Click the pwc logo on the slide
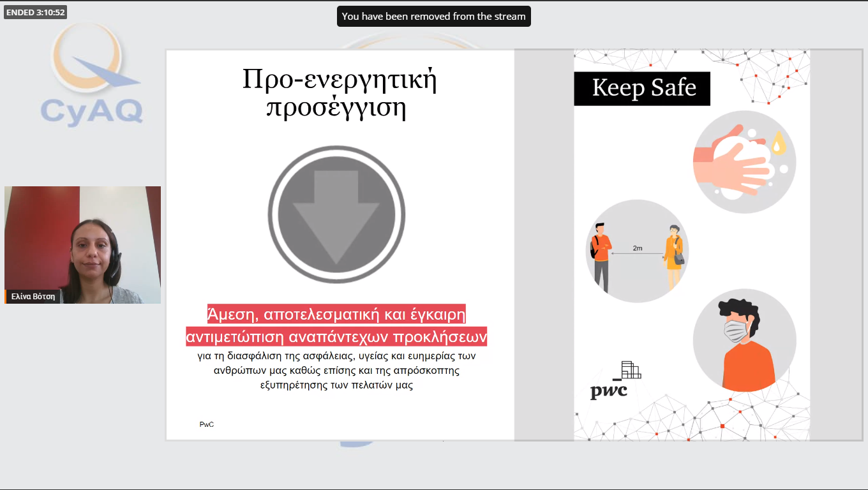This screenshot has width=868, height=490. coord(615,380)
